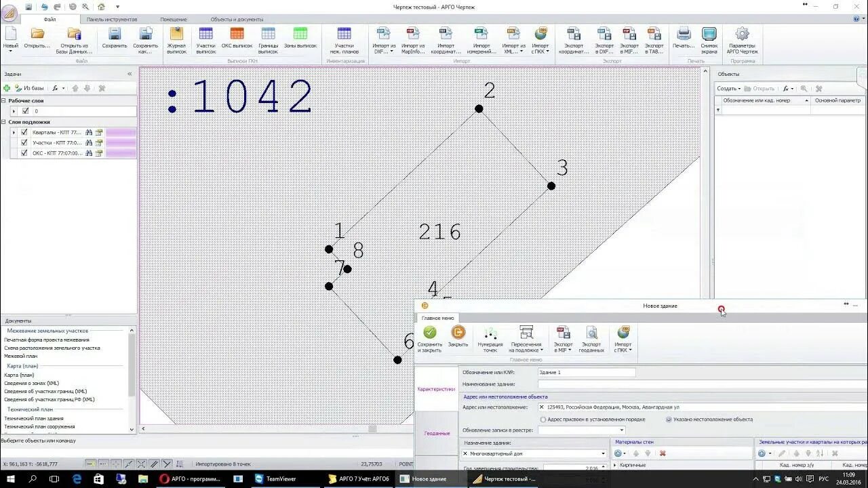Click Сохранить и закрыть in Новое здание

(429, 339)
